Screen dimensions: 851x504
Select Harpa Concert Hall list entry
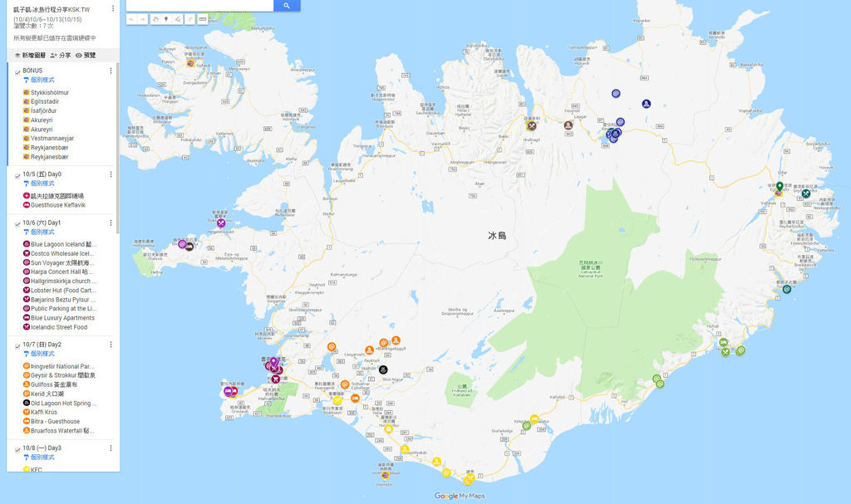click(x=61, y=272)
